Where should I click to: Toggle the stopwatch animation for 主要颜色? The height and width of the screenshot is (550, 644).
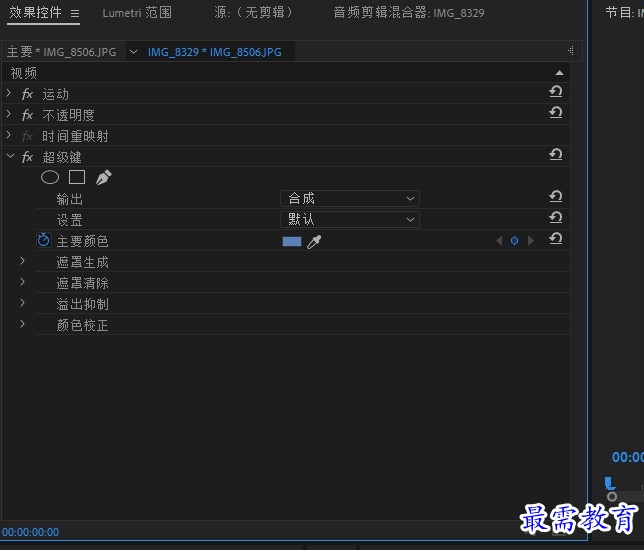point(44,240)
